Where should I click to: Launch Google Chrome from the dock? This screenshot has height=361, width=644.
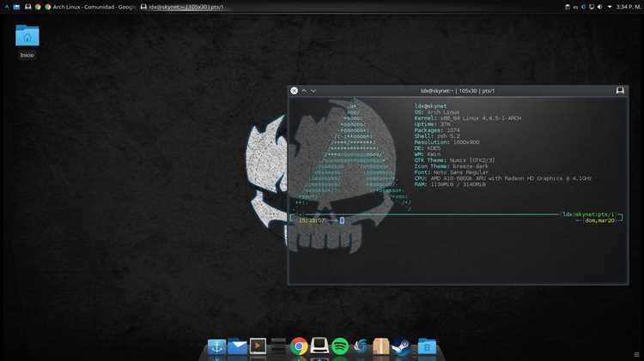click(x=299, y=346)
